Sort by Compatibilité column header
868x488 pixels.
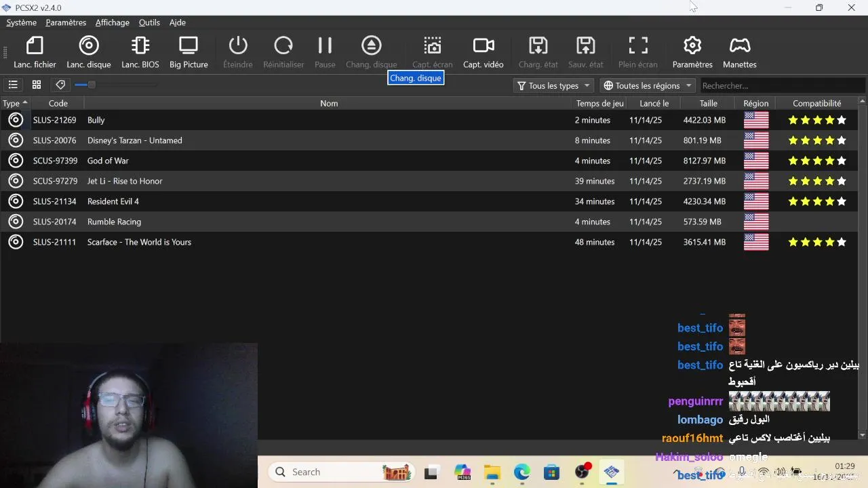tap(817, 103)
